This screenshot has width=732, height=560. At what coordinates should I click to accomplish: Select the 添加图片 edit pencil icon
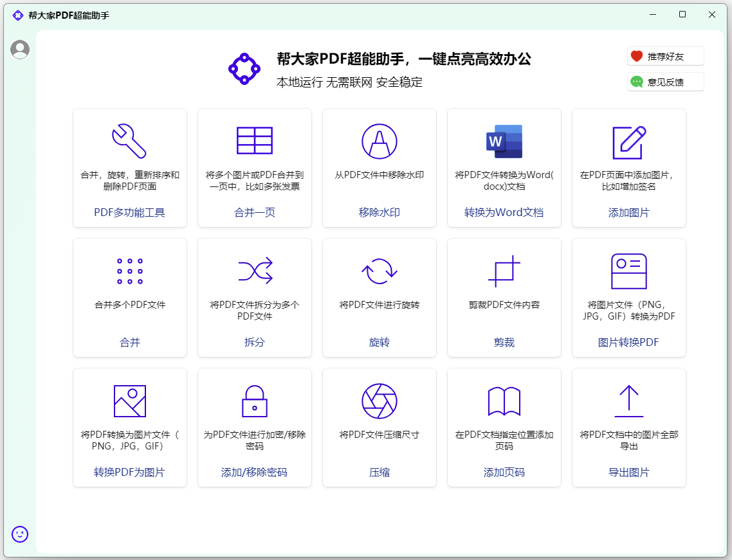tap(628, 142)
